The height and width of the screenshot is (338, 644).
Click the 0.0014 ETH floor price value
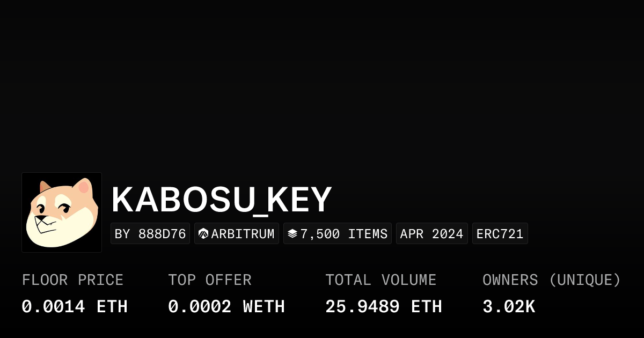click(x=75, y=307)
